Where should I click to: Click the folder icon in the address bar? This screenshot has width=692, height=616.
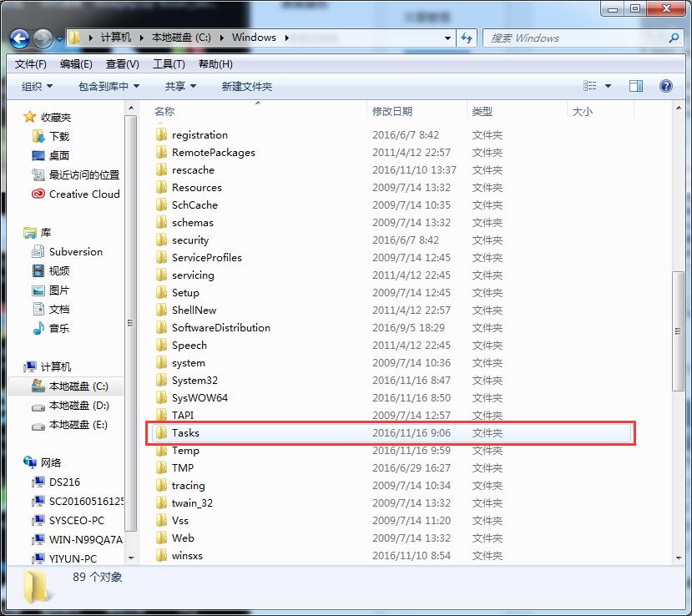73,38
